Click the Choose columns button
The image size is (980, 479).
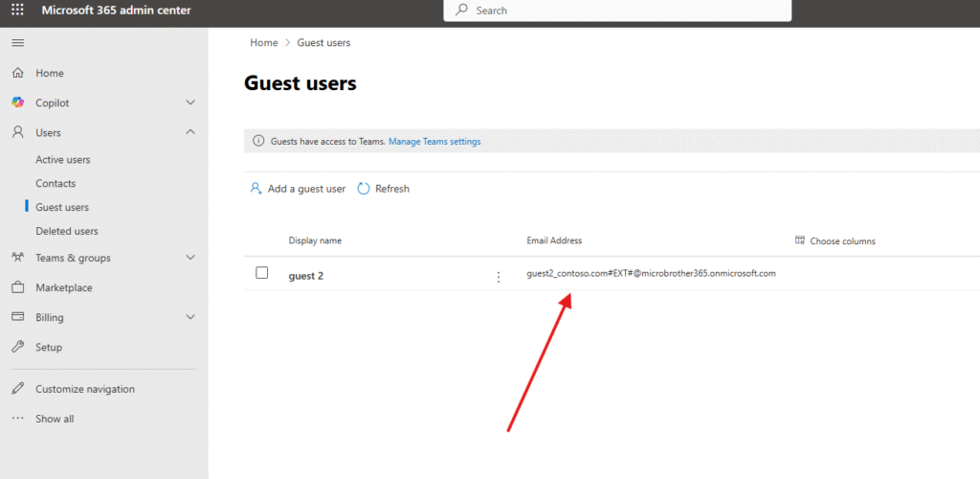[x=835, y=241]
